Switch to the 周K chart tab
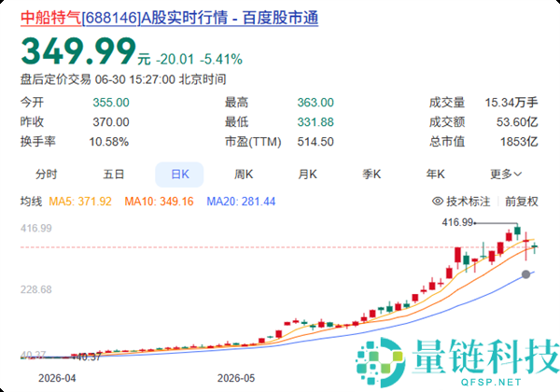560x392 pixels. pos(244,175)
